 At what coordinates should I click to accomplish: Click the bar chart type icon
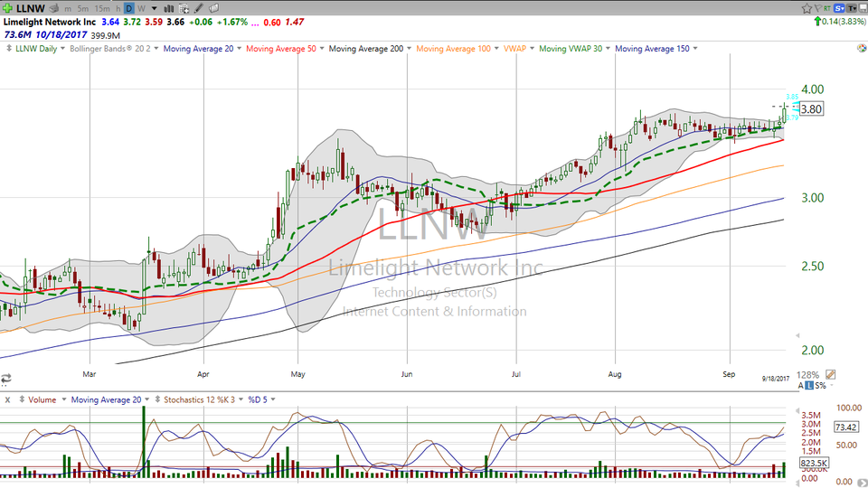click(x=168, y=9)
